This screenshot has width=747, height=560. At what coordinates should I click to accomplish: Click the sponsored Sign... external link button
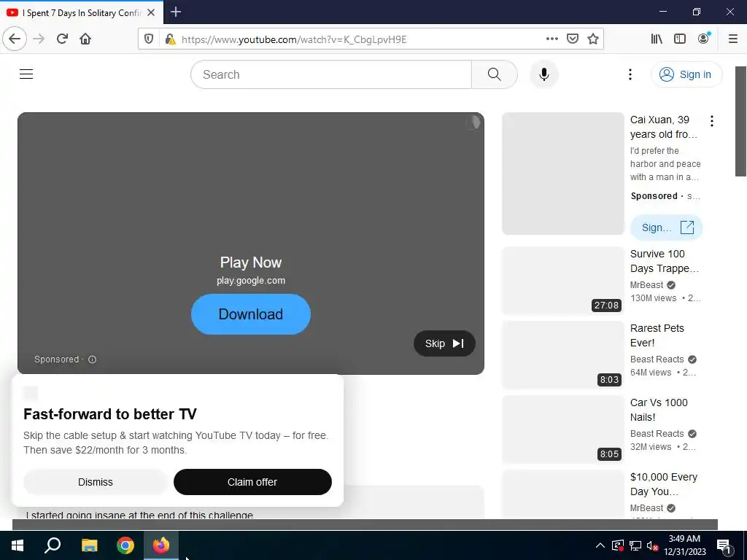666,227
